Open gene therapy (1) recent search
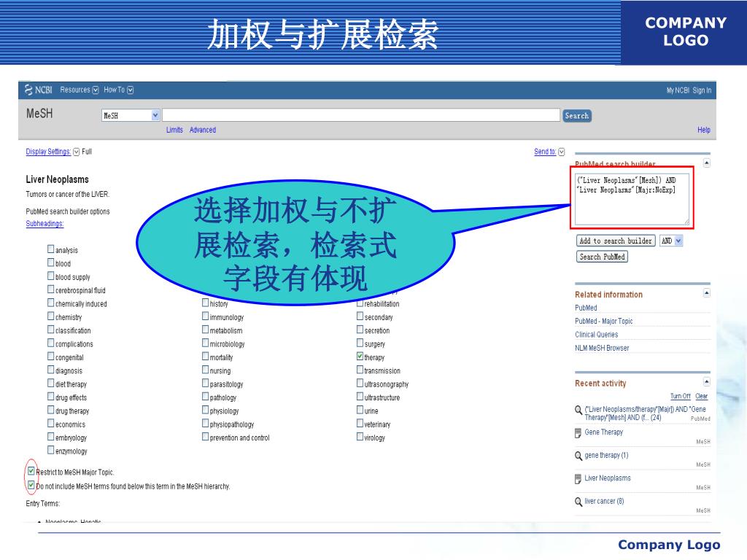Image resolution: width=747 pixels, height=560 pixels. click(x=606, y=455)
